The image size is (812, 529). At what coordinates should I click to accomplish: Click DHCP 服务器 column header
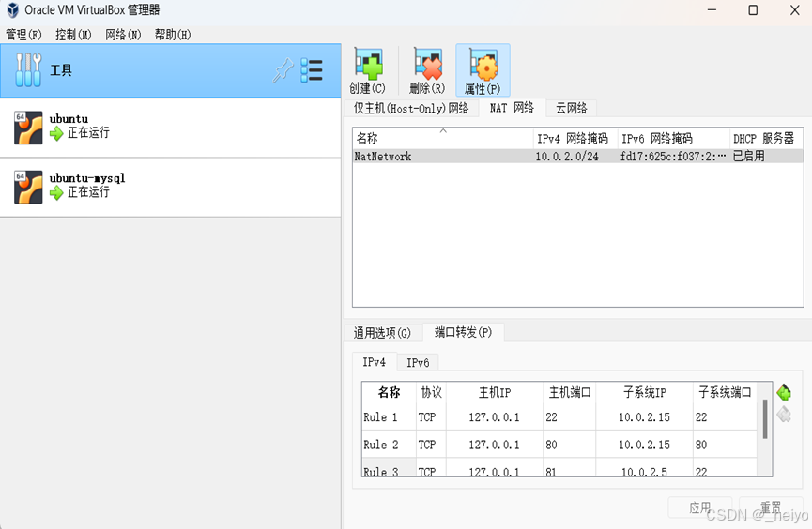[766, 138]
